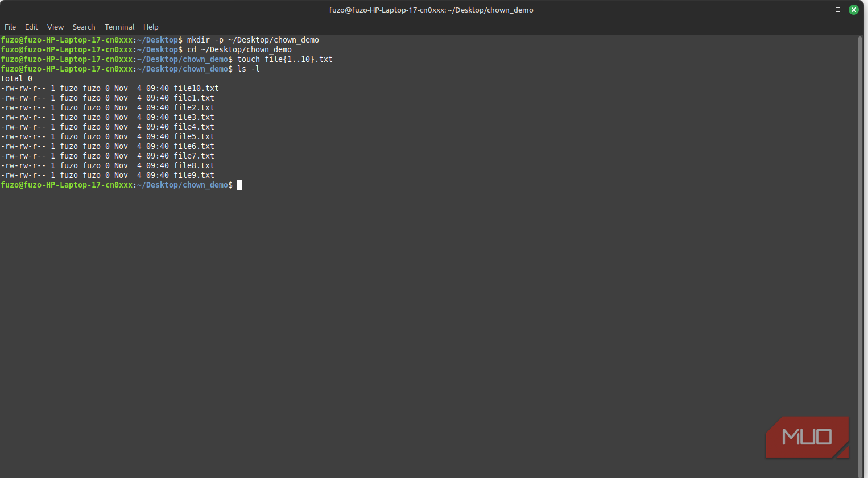Click file9.txt in the listing
Screen dimensions: 868x478
(193, 175)
